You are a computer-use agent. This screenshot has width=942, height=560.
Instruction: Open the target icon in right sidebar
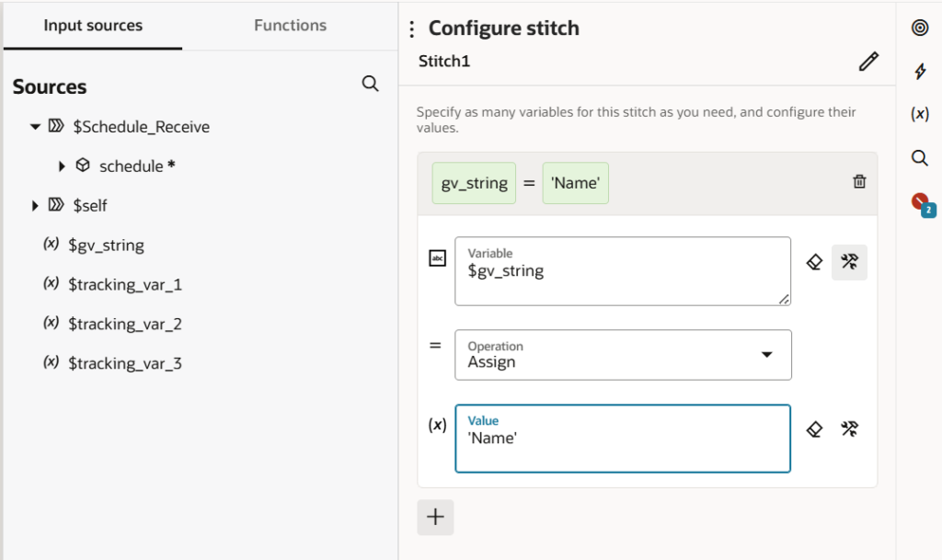pyautogui.click(x=919, y=28)
